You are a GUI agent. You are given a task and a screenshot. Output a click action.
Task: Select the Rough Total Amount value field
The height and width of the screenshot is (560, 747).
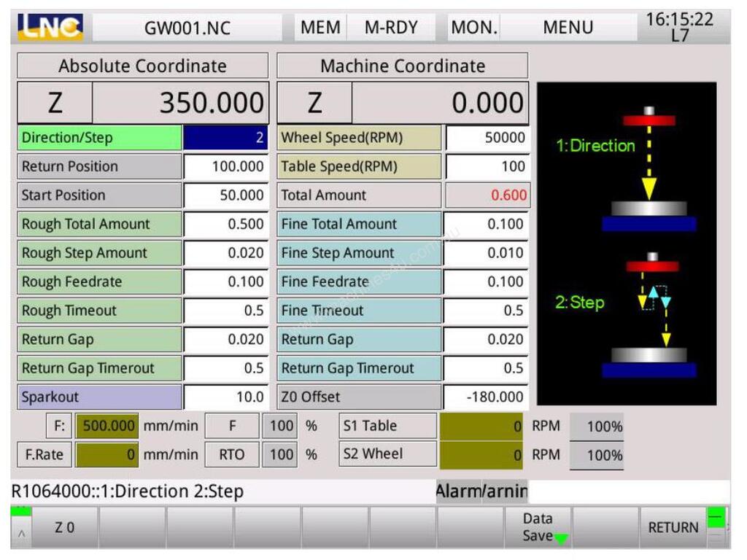pyautogui.click(x=225, y=225)
